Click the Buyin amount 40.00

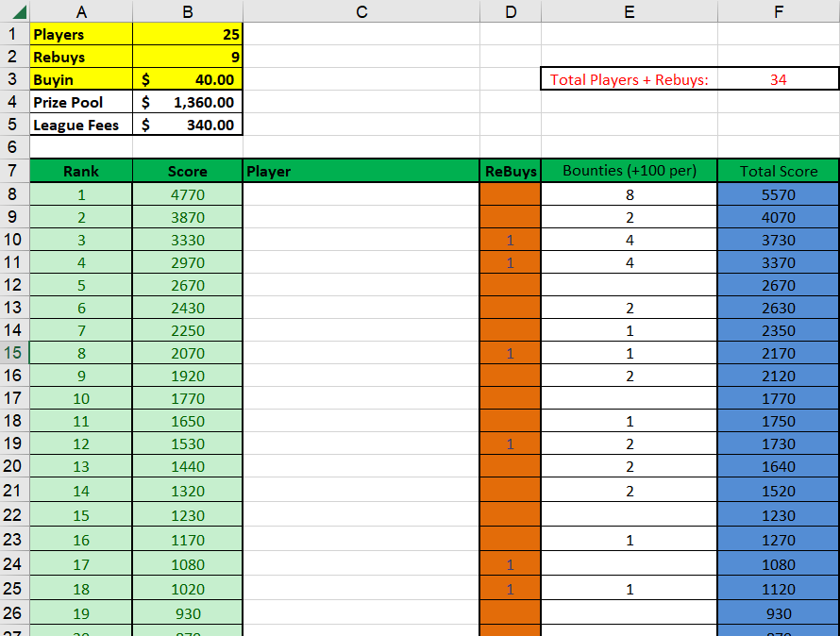tap(188, 78)
